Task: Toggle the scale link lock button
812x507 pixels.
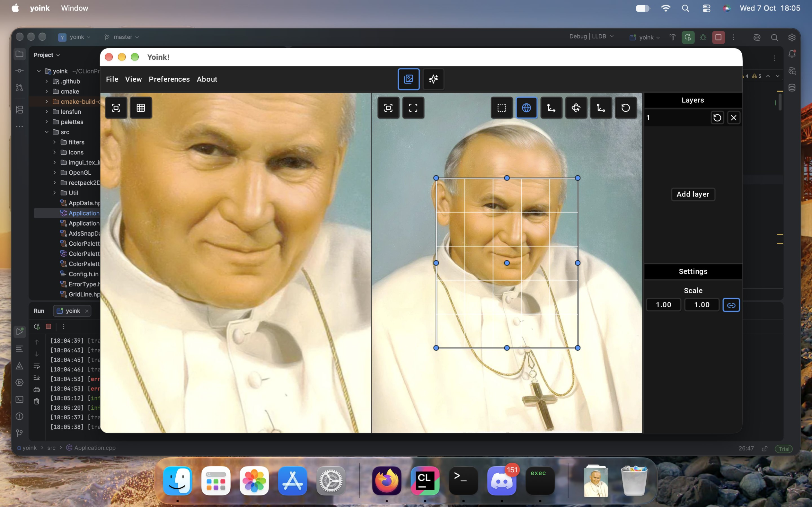Action: point(731,305)
